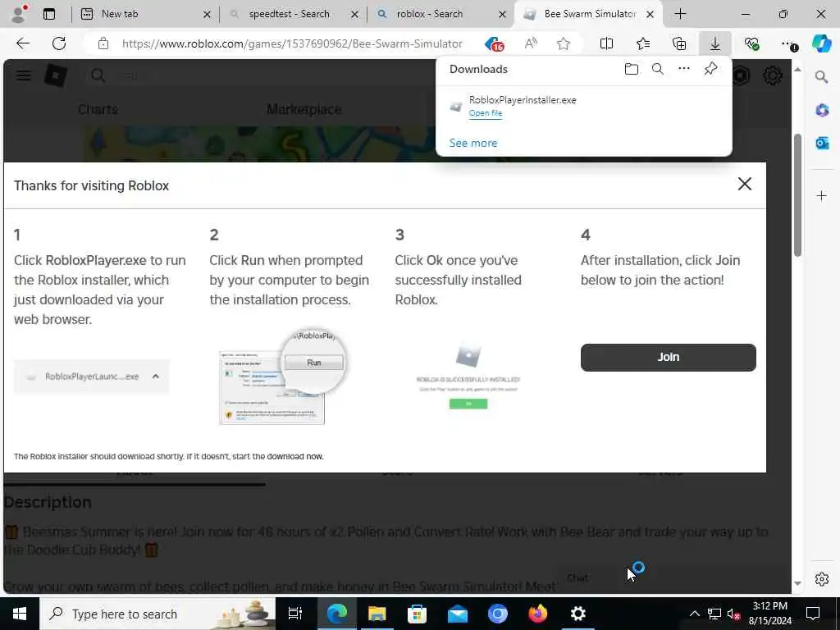Search downloads in the Downloads panel
Image resolution: width=840 pixels, height=630 pixels.
click(657, 69)
